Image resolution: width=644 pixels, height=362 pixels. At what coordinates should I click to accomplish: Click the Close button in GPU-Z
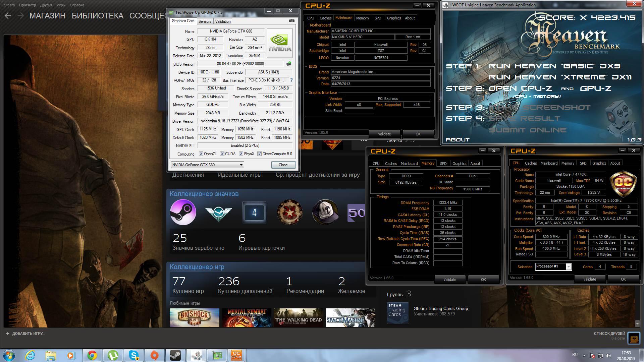coord(283,165)
